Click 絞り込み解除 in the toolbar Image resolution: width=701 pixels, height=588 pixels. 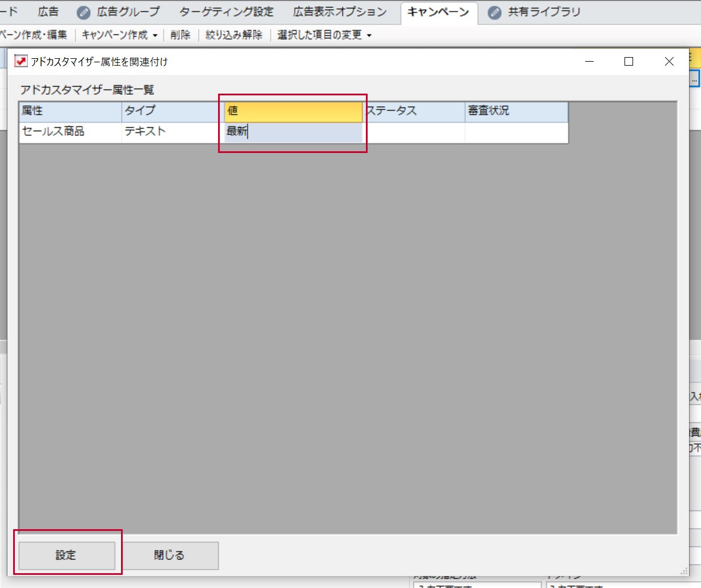click(x=234, y=35)
